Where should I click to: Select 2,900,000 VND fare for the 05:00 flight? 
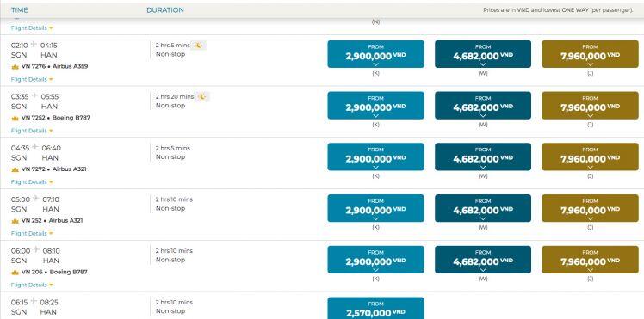[x=375, y=208]
